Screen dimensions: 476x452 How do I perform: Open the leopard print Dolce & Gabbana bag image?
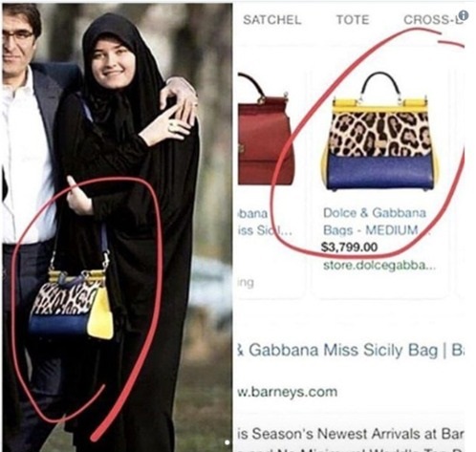tap(379, 131)
